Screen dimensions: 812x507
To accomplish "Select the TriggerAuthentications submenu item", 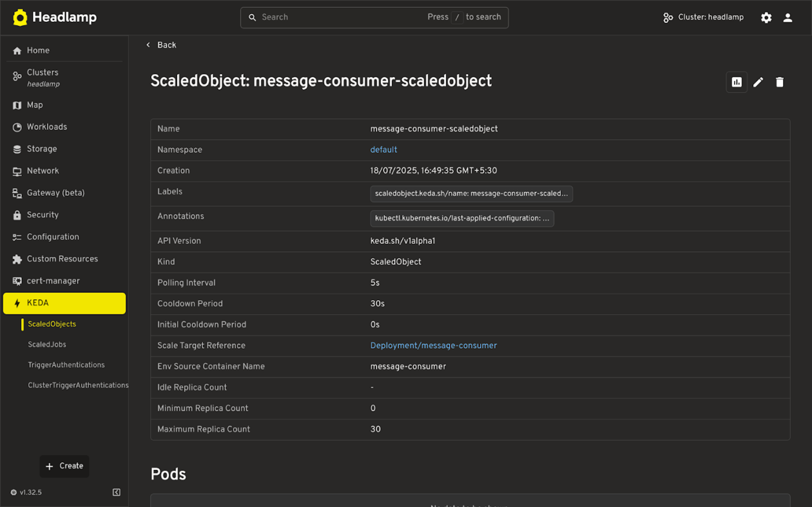I will (66, 365).
